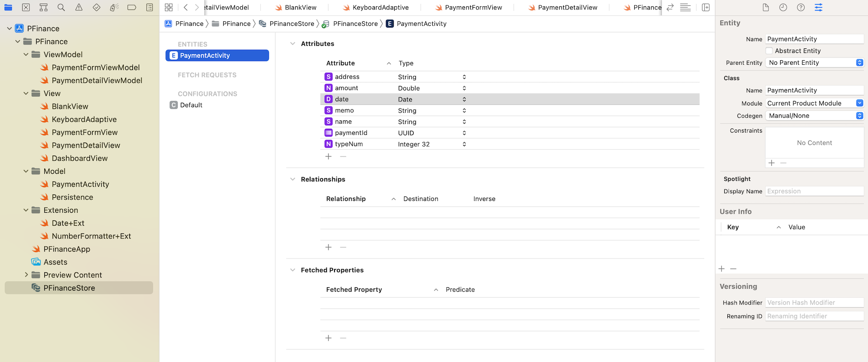
Task: Click the Renaming ID field
Action: (815, 316)
